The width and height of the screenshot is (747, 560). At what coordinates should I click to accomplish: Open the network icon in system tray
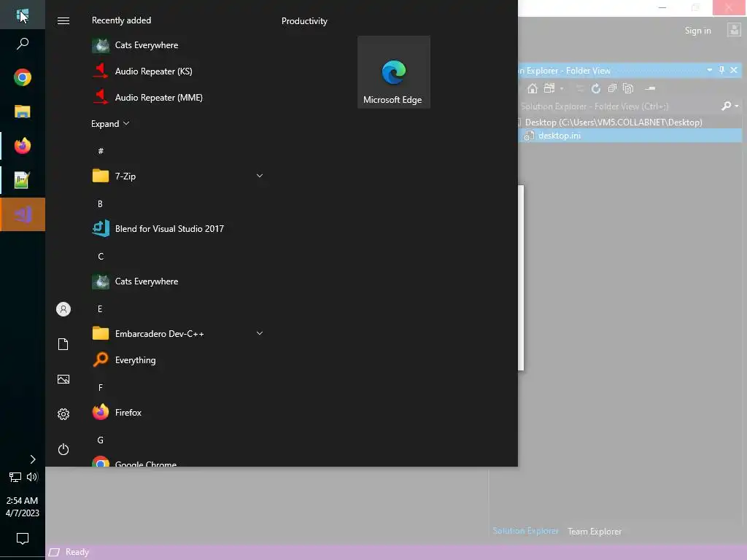click(x=15, y=477)
